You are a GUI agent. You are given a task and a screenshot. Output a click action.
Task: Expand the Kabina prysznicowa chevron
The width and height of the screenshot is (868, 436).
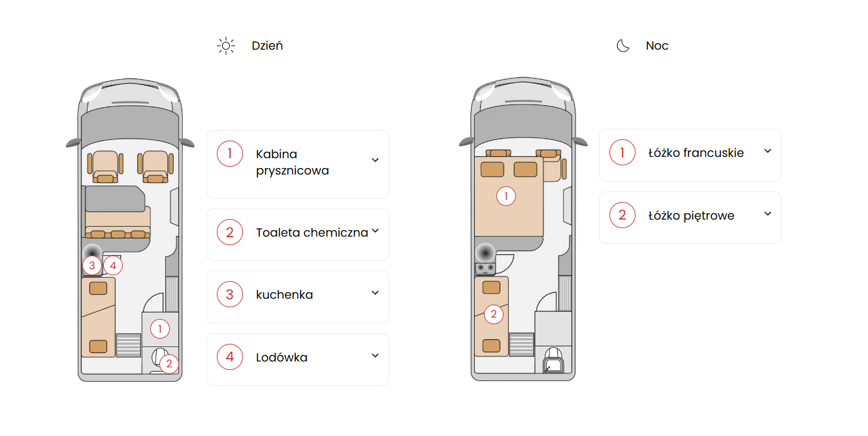pos(375,160)
